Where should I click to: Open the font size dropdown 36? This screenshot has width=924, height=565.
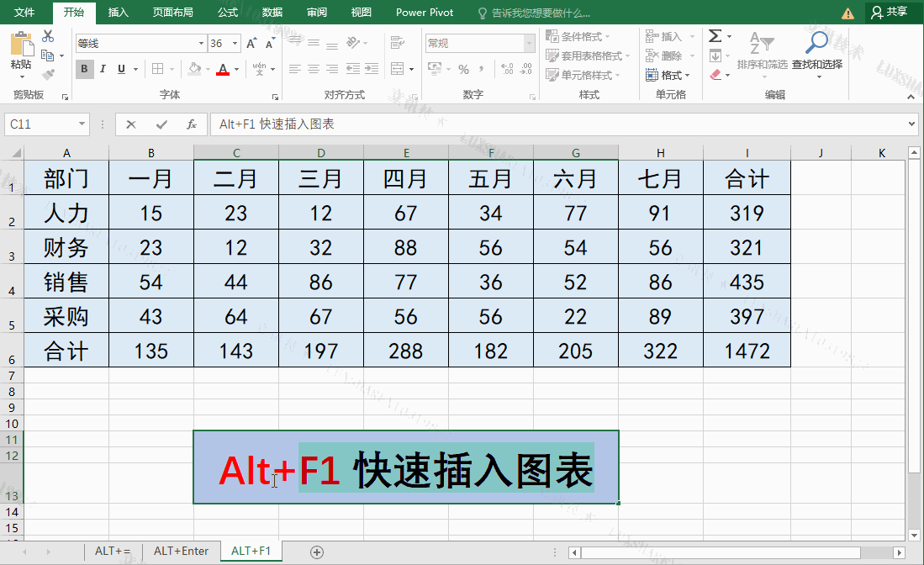click(235, 44)
